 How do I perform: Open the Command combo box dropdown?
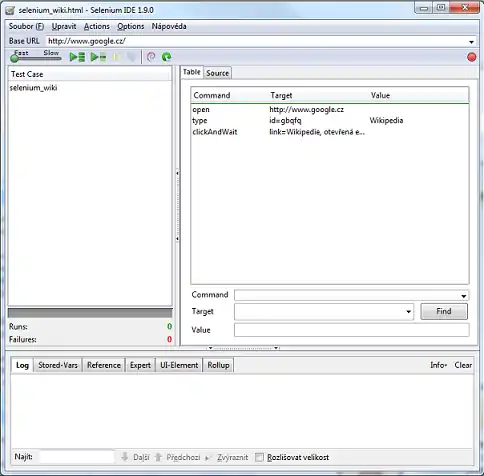463,296
